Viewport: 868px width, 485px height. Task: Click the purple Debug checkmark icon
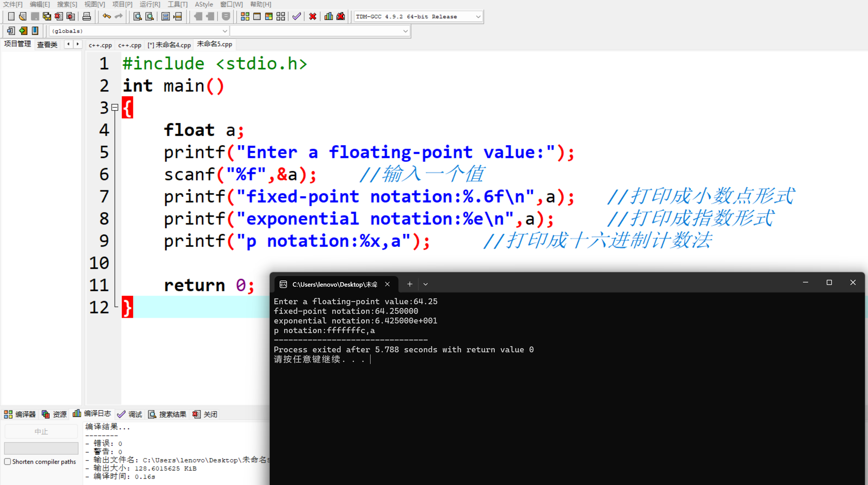click(x=297, y=16)
